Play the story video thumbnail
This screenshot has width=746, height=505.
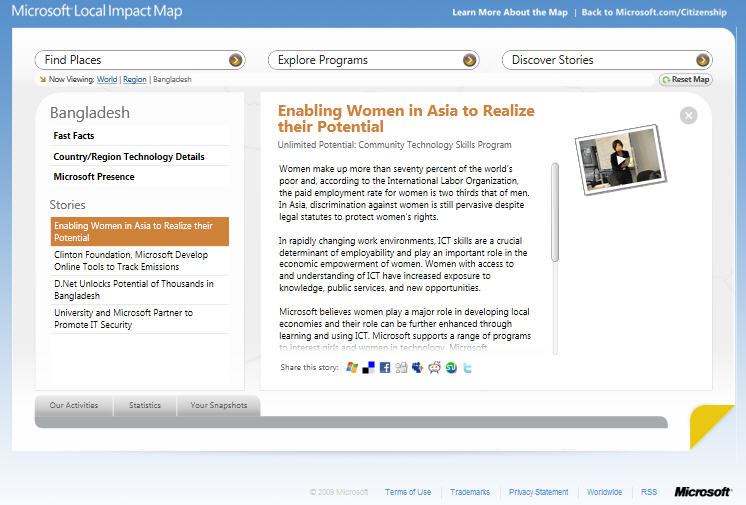pyautogui.click(x=620, y=160)
